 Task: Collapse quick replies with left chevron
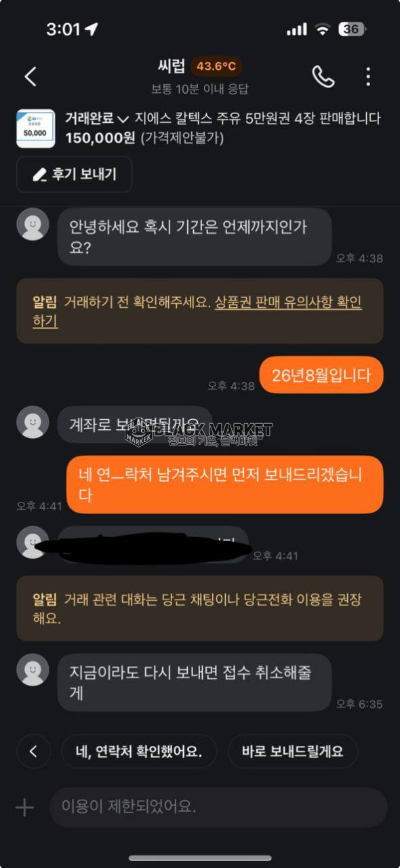click(x=34, y=751)
